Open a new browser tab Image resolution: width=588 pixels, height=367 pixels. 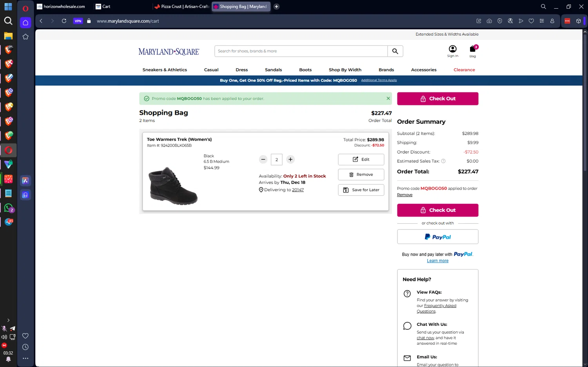276,7
